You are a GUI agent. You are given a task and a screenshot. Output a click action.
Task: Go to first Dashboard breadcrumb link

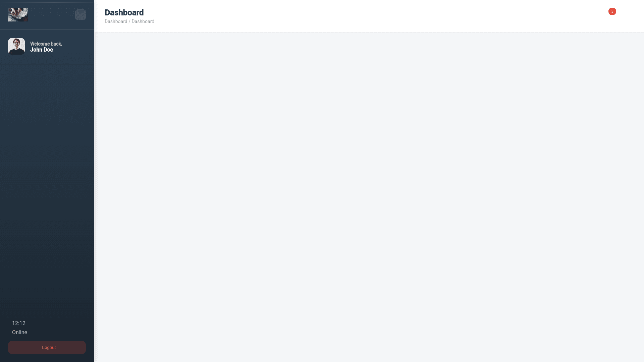(x=116, y=21)
